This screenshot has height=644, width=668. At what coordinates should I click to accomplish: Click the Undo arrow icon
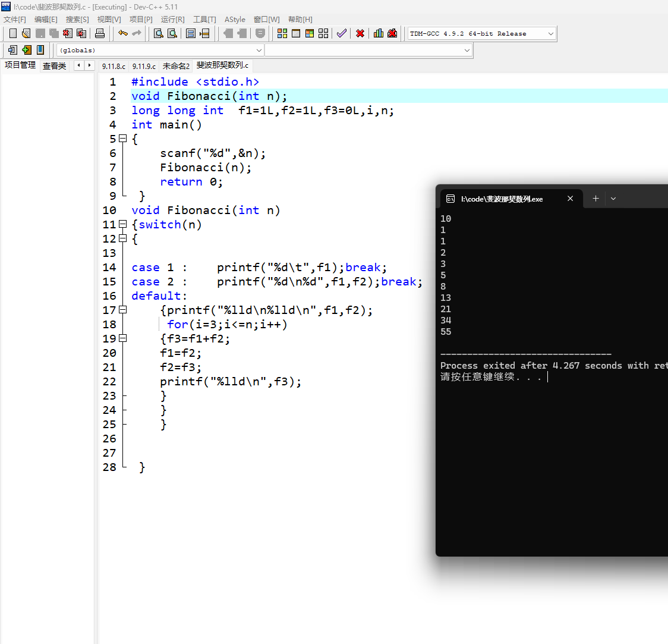(x=123, y=33)
